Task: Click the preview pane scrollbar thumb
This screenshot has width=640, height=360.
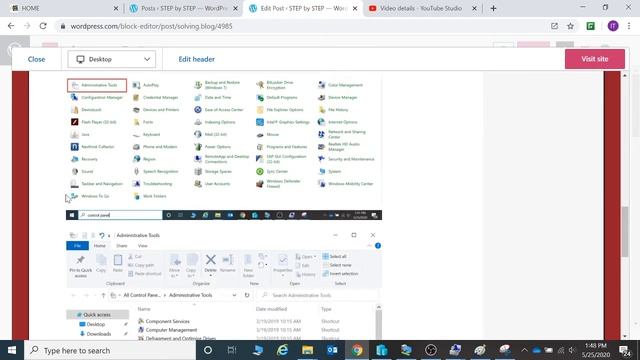Action: pyautogui.click(x=625, y=231)
